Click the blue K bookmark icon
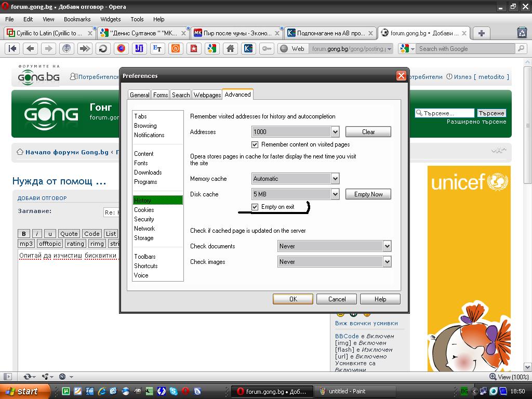This screenshot has width=532, height=399. [248, 49]
